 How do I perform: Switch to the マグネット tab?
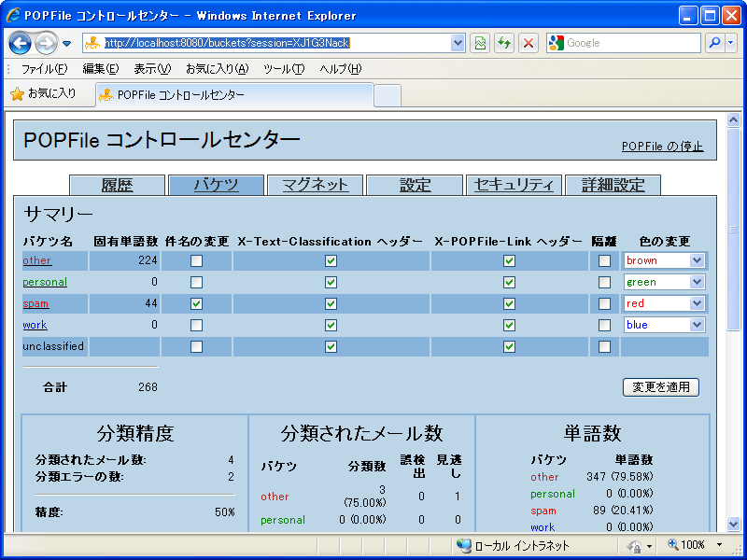(x=316, y=185)
